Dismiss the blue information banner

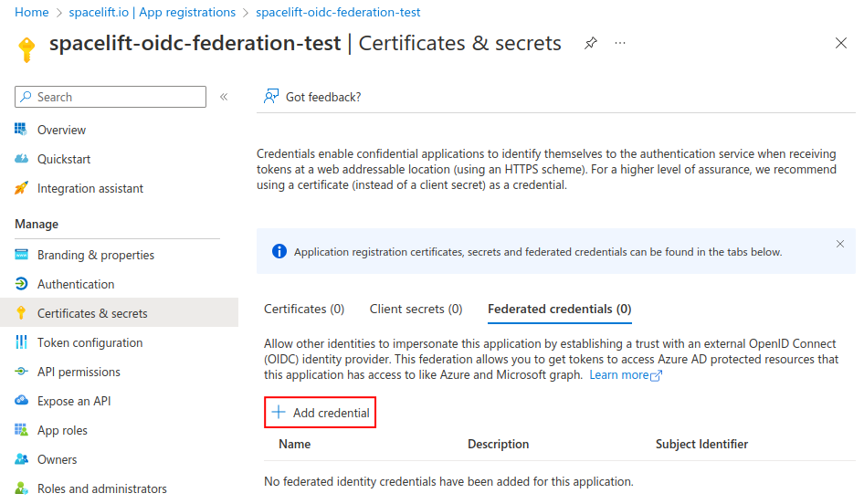[x=840, y=244]
